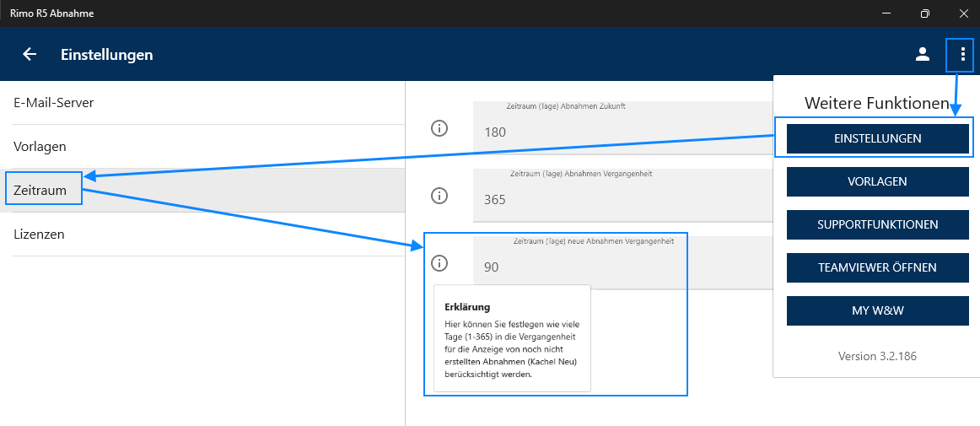Click the EINSTELLUNGEN button

point(877,138)
